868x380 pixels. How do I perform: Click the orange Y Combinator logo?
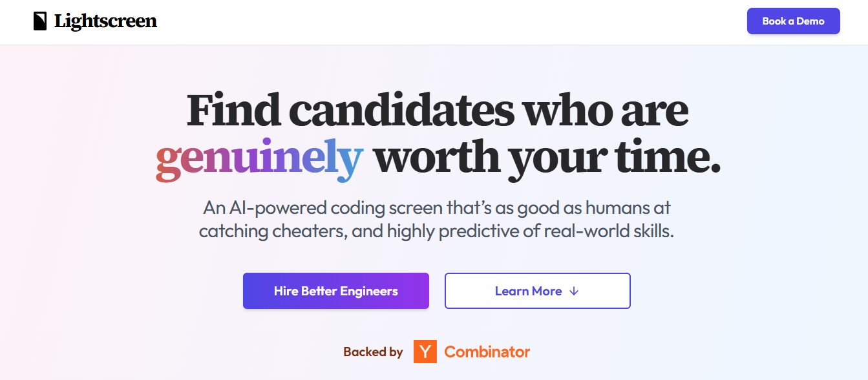(425, 352)
